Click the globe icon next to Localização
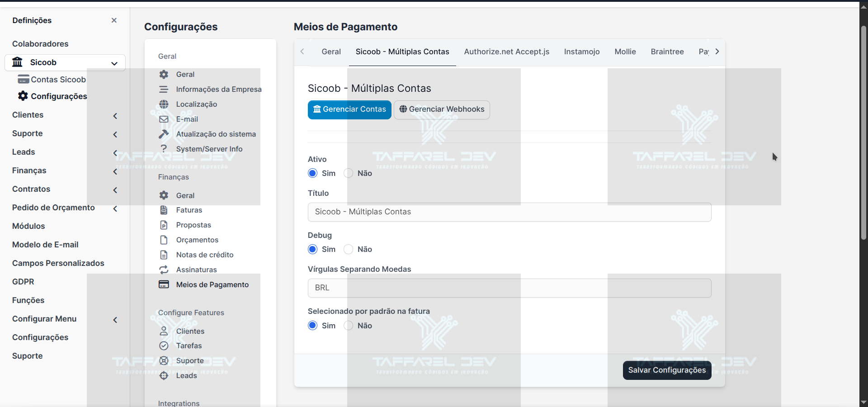This screenshot has height=407, width=868. pos(164,104)
